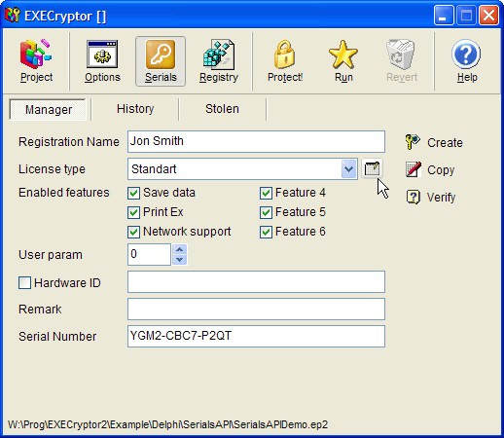This screenshot has height=438, width=504.
Task: Click the Serial Number field
Action: (256, 337)
